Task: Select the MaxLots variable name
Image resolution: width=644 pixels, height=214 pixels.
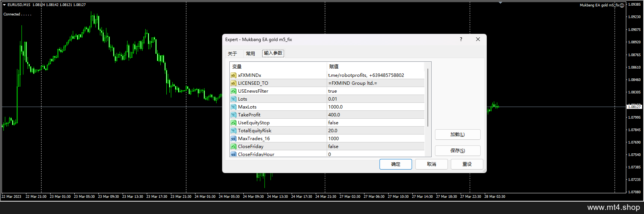Action: tap(247, 107)
